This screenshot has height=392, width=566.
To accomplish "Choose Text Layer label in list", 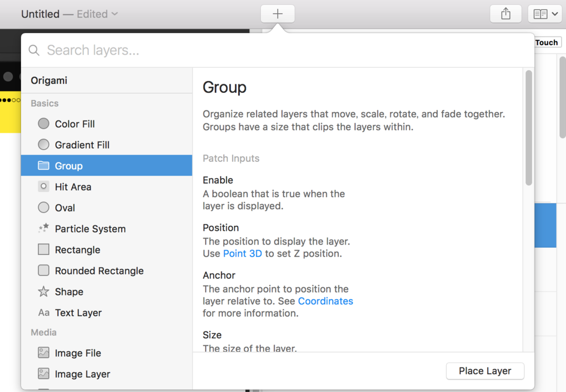I will (78, 313).
